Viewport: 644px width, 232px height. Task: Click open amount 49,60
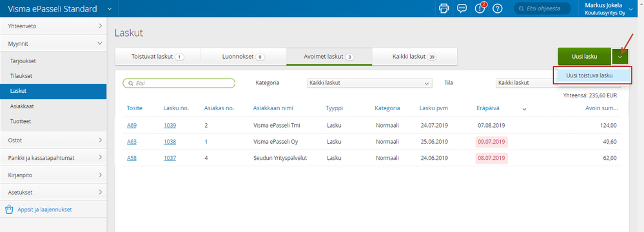[609, 142]
